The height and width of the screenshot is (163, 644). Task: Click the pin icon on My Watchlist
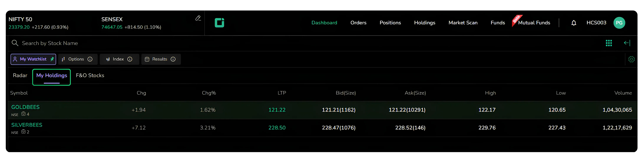52,59
